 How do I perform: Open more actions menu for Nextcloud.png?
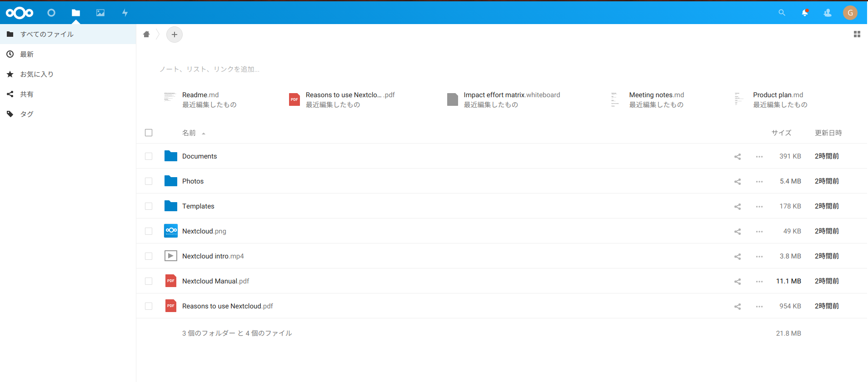click(x=759, y=231)
